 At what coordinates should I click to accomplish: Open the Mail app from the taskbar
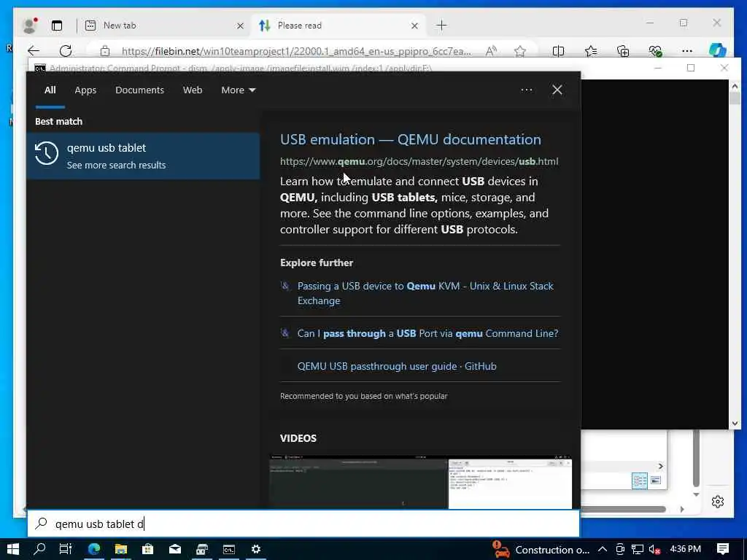(x=175, y=549)
